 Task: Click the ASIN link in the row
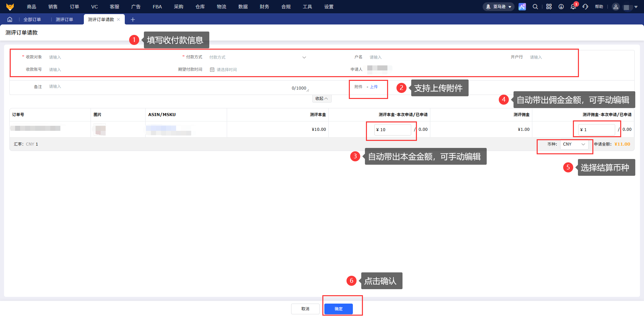[161, 128]
